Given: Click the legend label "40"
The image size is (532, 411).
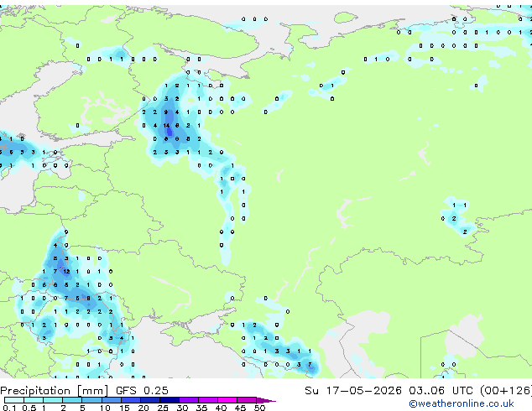Looking at the screenshot, I should [222, 408].
